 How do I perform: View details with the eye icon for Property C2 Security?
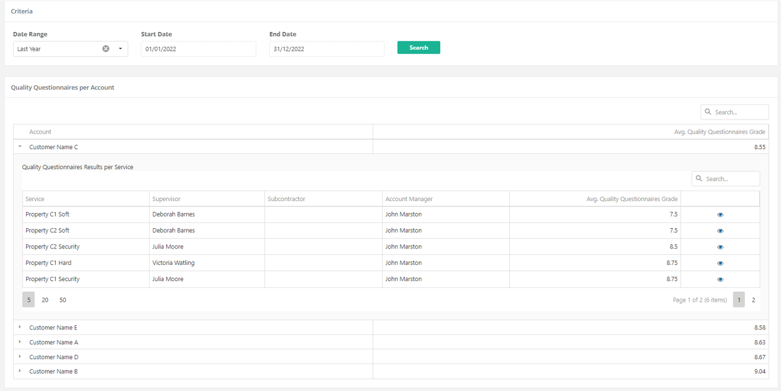[x=720, y=247]
